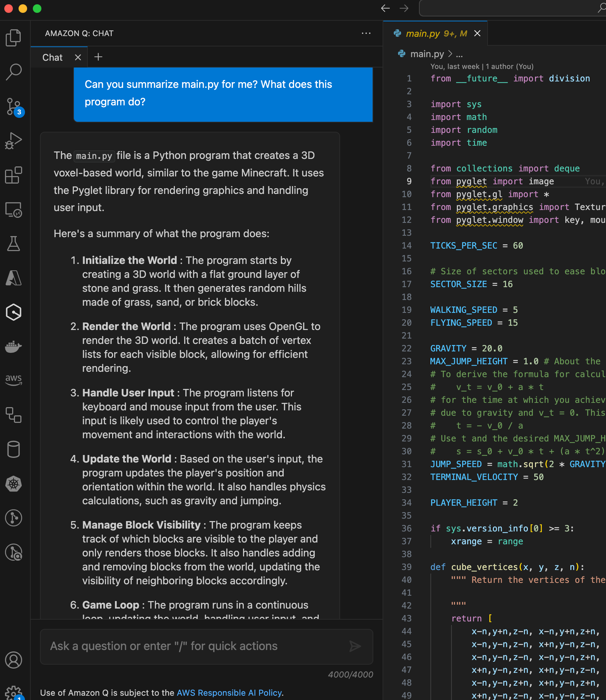
Task: Send the message with the arrow icon
Action: coord(355,646)
